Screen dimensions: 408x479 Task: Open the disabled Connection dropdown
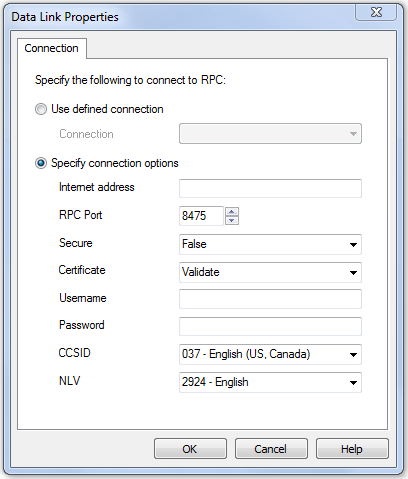click(x=270, y=134)
